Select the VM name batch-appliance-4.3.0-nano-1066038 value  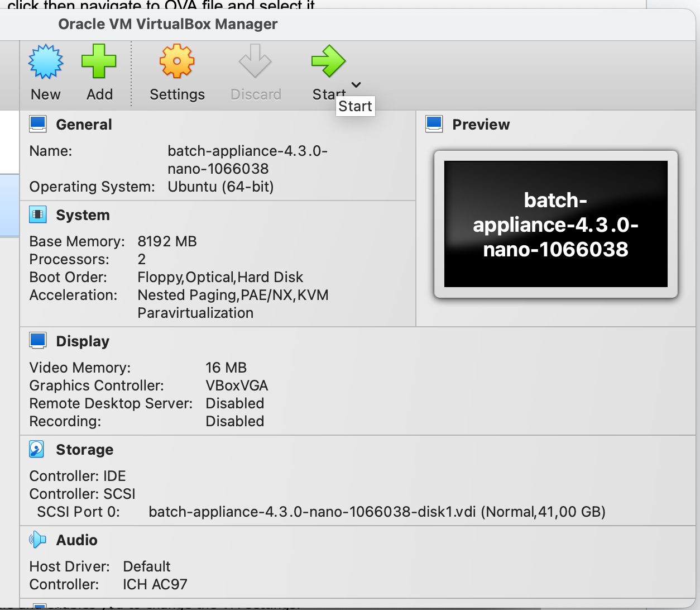click(x=248, y=160)
